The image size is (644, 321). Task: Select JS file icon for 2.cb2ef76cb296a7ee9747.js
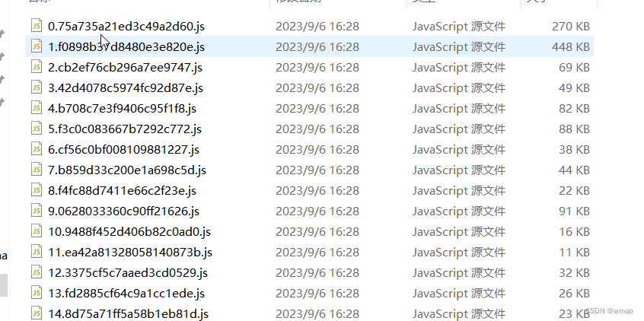point(37,66)
